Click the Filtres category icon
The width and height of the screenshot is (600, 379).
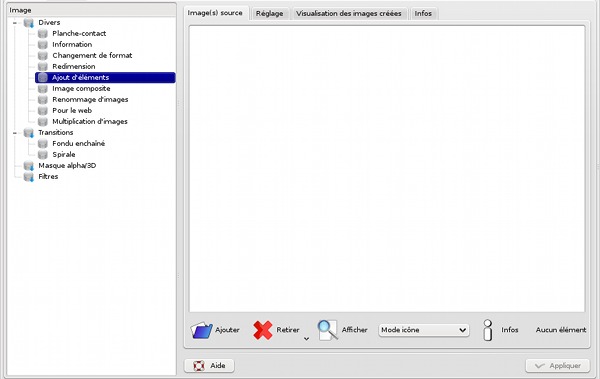[x=29, y=177]
